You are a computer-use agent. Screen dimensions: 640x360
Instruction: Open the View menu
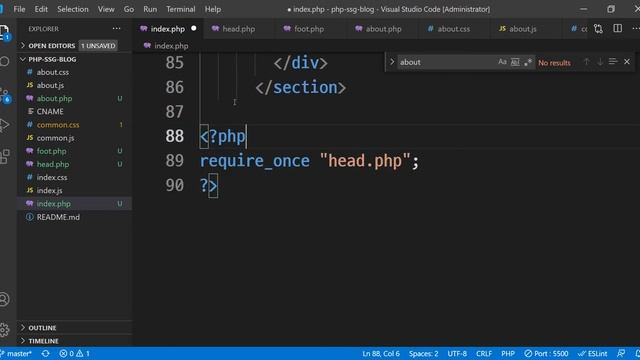click(x=106, y=9)
